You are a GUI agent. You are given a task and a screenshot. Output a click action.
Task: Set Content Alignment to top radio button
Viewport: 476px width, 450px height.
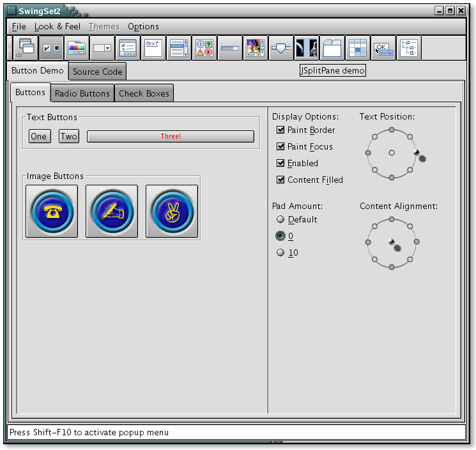[x=392, y=219]
